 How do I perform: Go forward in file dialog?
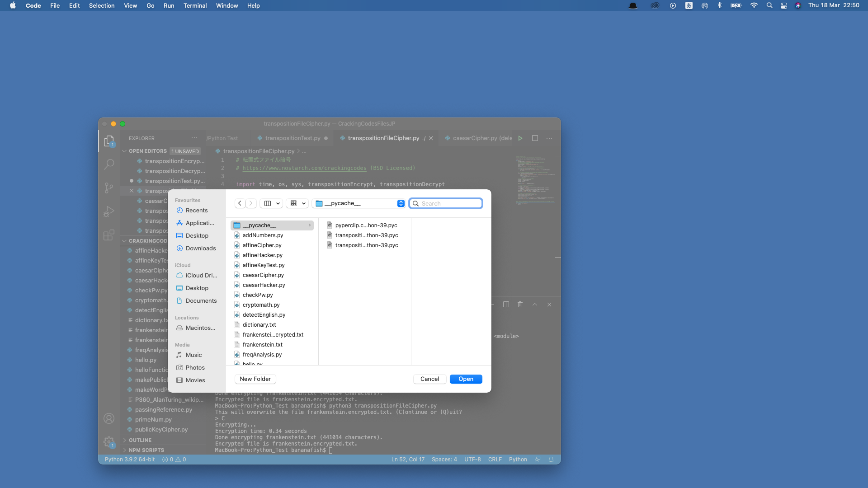tap(251, 203)
